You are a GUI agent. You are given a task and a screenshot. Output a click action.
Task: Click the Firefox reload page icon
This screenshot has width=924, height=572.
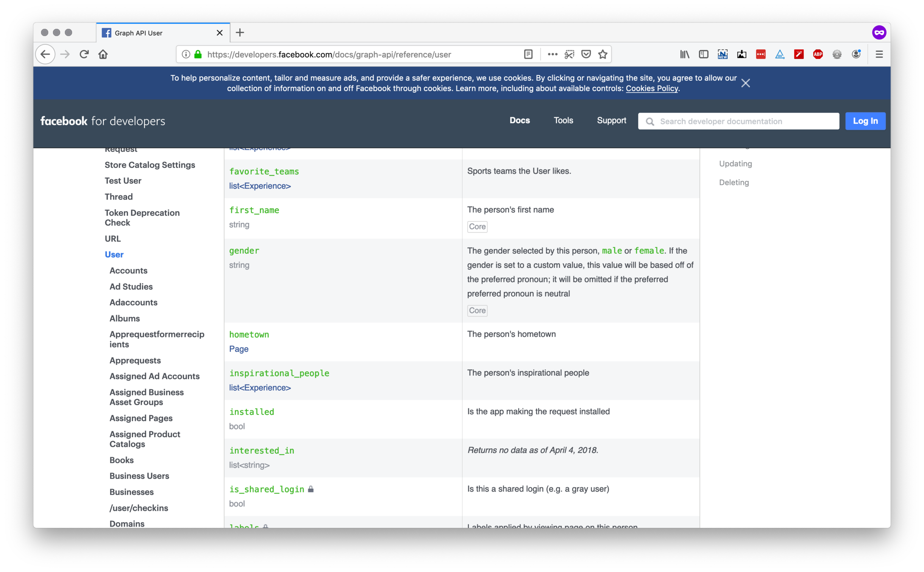[x=84, y=54]
